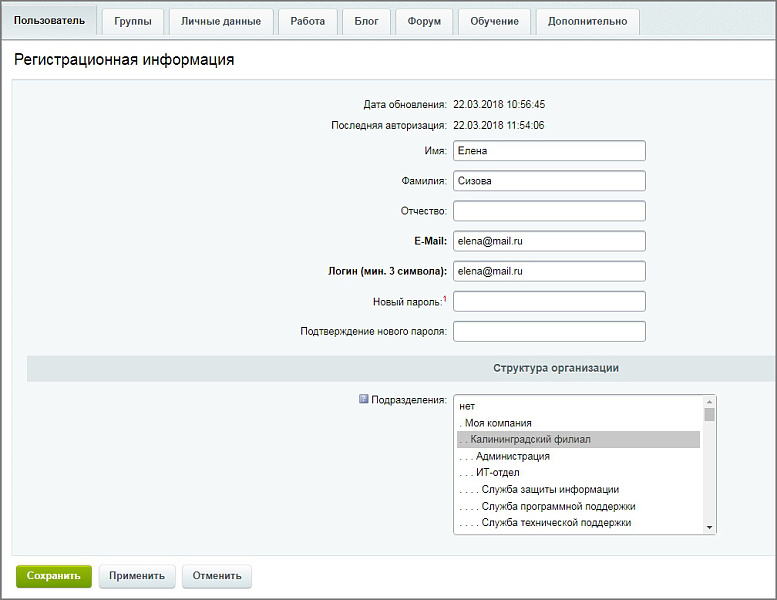This screenshot has height=600, width=777.
Task: Go to the Блог tab
Action: tap(366, 21)
